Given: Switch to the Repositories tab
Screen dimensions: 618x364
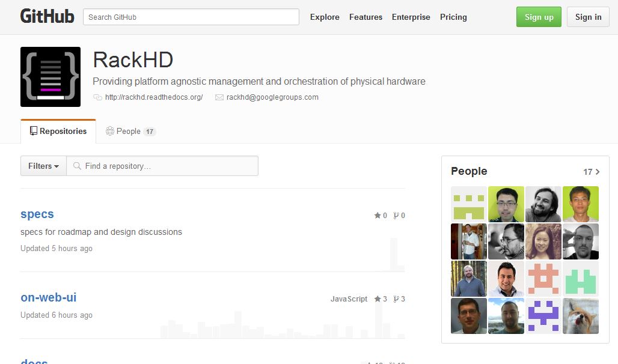Looking at the screenshot, I should (58, 131).
